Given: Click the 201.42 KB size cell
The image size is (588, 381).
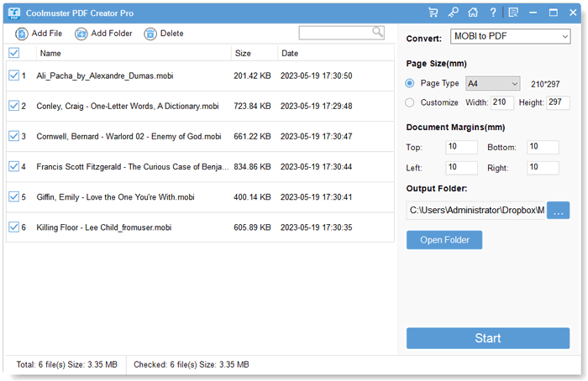Looking at the screenshot, I should [252, 76].
